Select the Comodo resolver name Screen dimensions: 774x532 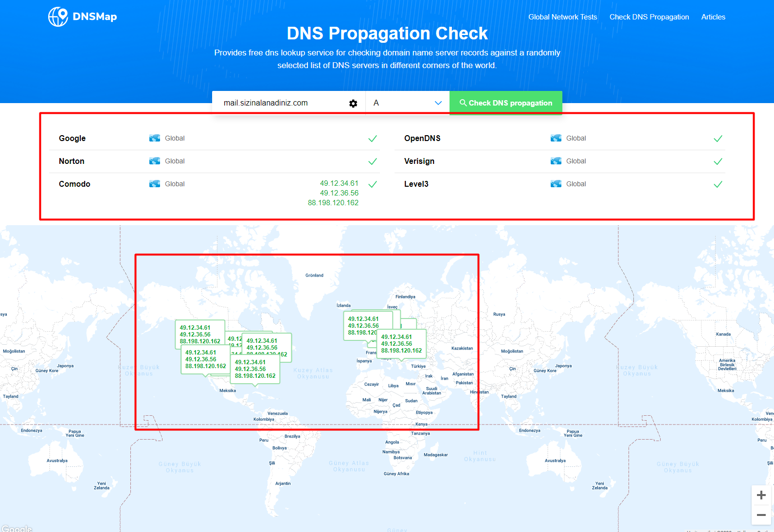(x=74, y=184)
